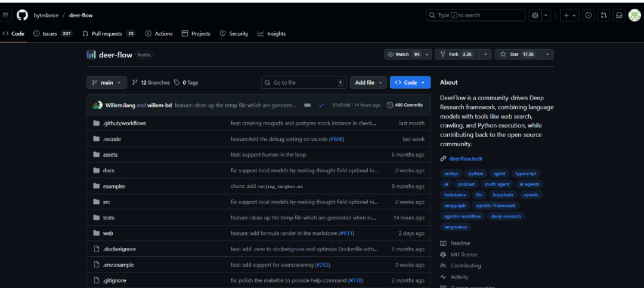Open the pull requests icon in top header
This screenshot has height=288, width=644.
click(603, 15)
